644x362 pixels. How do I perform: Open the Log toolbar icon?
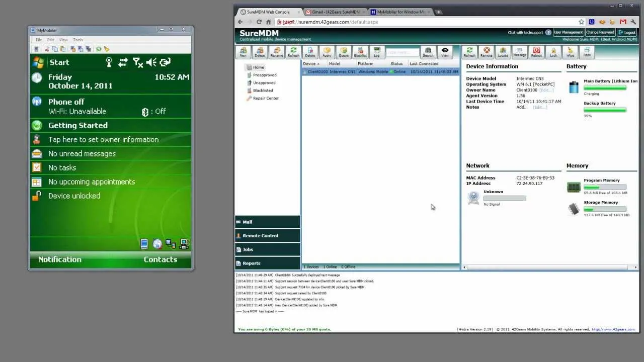[377, 52]
